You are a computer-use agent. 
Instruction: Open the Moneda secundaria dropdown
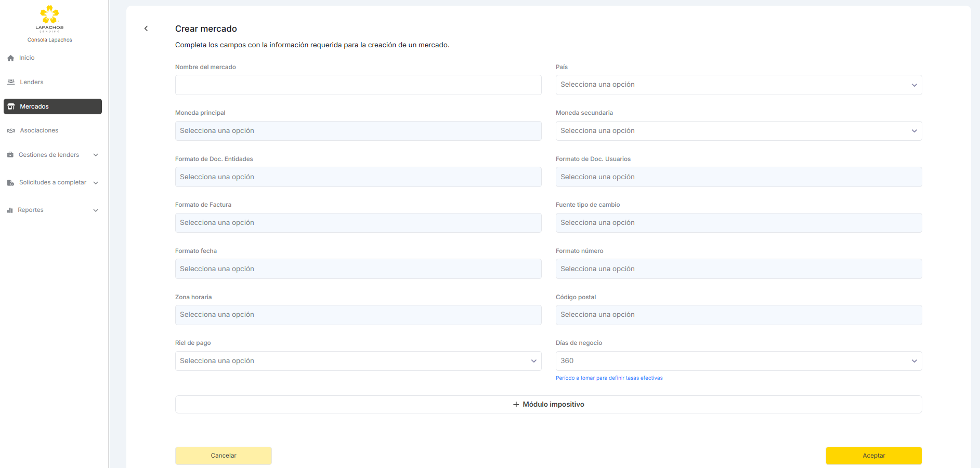(738, 131)
